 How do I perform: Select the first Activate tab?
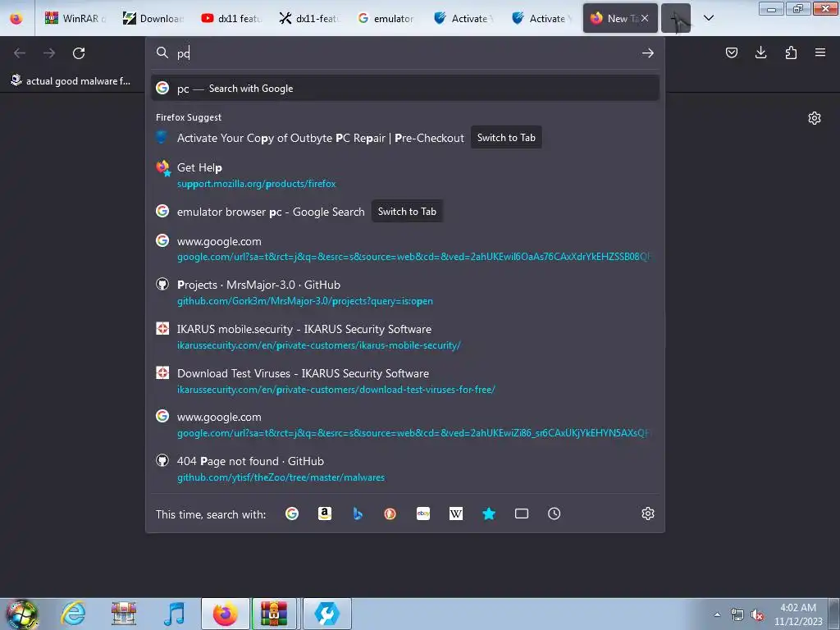tap(464, 18)
